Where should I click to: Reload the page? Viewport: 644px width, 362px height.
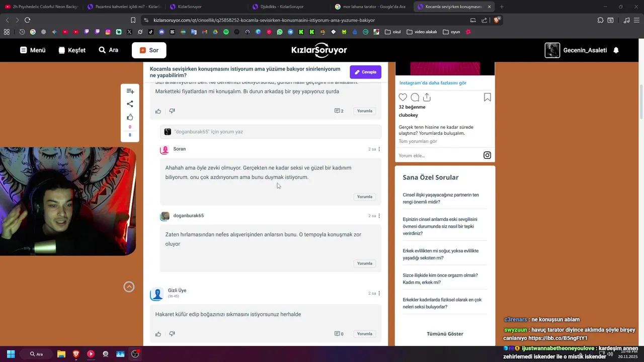(27, 20)
